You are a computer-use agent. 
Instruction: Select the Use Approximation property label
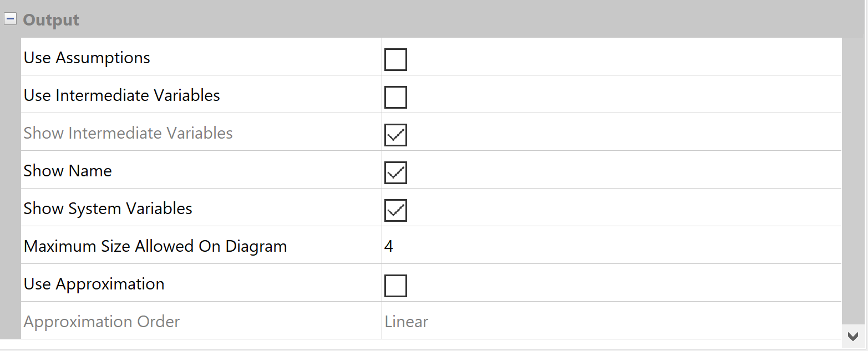(x=94, y=284)
